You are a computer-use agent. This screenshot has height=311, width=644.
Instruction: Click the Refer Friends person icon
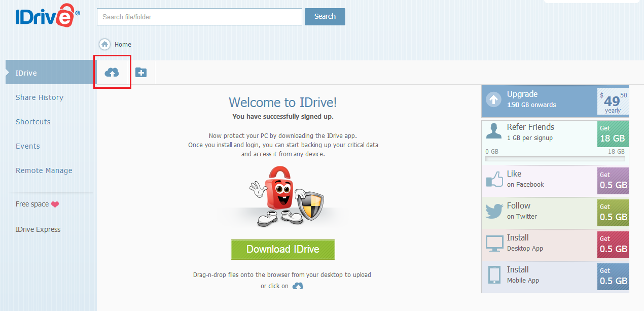pyautogui.click(x=494, y=131)
